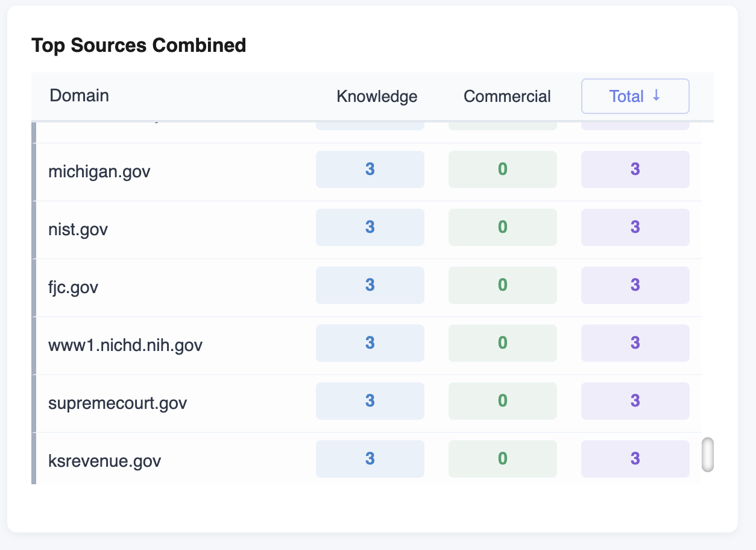Click the Total sort button
This screenshot has width=756, height=550.
(x=635, y=96)
